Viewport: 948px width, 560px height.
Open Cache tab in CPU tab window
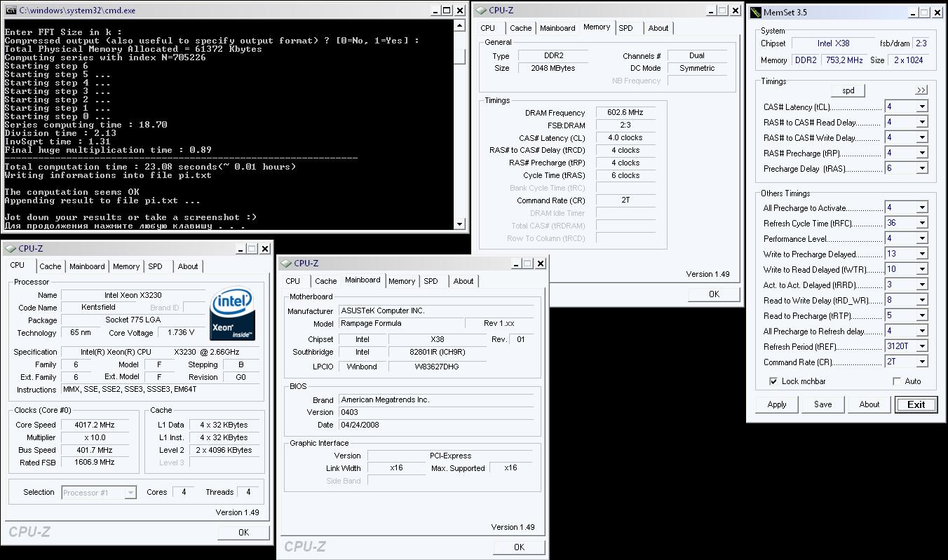click(50, 266)
